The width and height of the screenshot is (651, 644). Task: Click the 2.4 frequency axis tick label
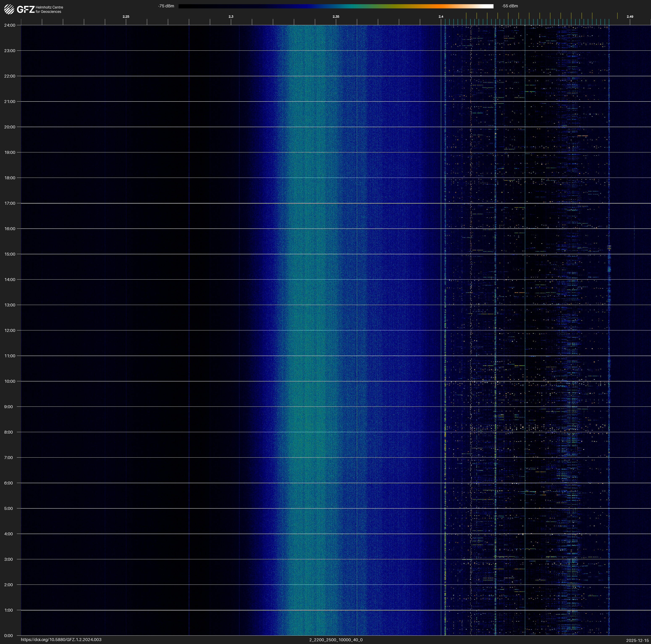tap(441, 17)
